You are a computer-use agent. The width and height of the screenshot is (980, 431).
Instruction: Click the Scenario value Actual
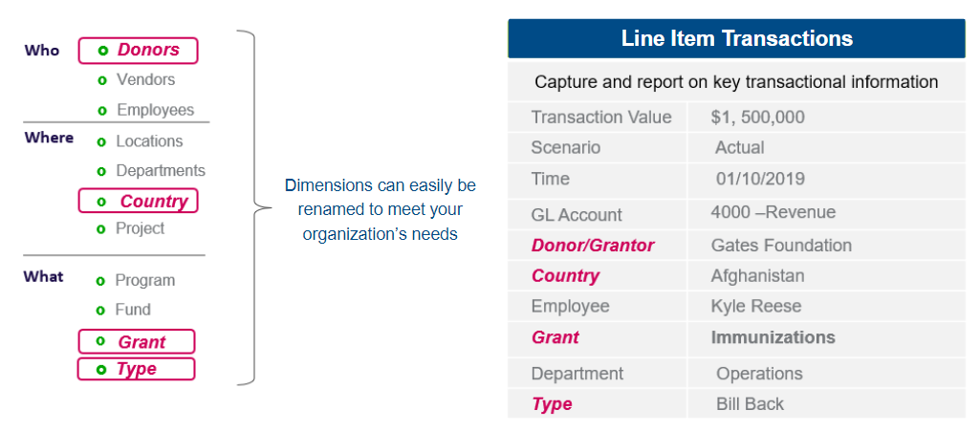point(740,148)
